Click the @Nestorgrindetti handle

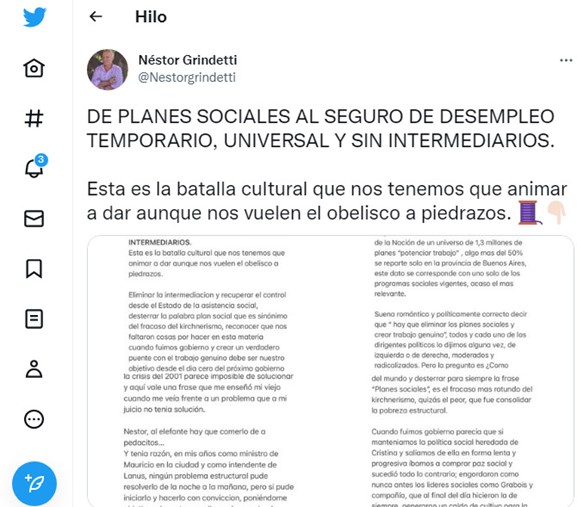point(187,77)
